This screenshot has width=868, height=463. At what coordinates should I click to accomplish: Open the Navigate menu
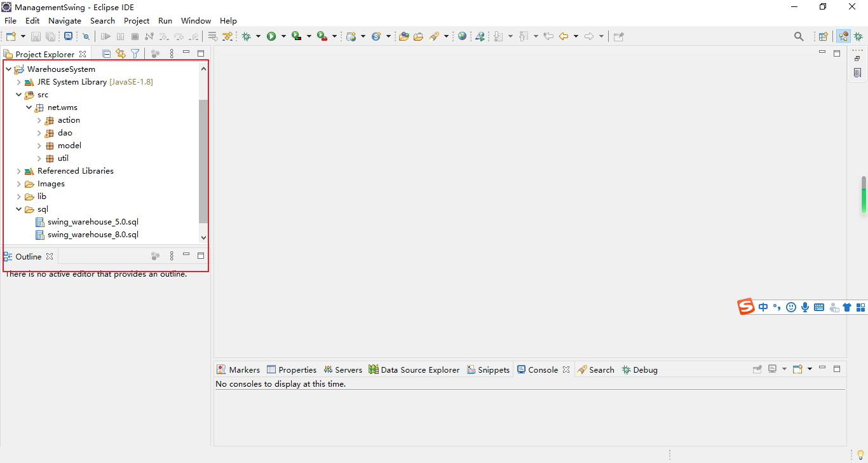[65, 21]
